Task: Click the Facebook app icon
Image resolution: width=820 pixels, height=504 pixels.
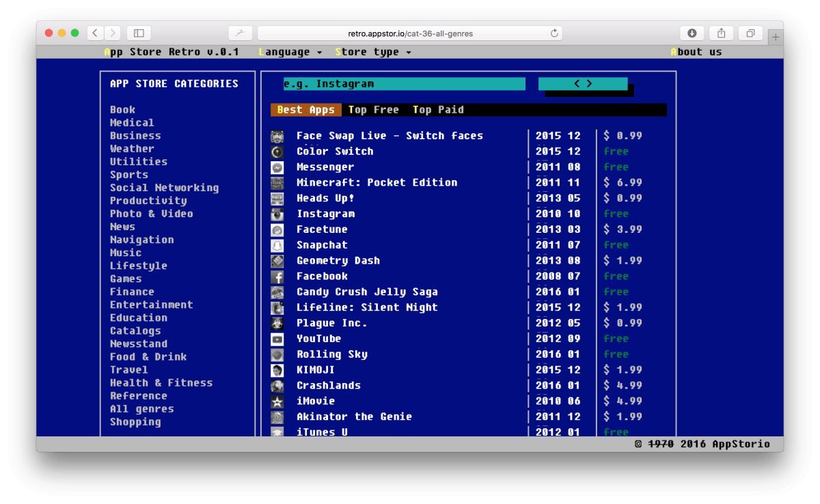Action: click(x=277, y=277)
